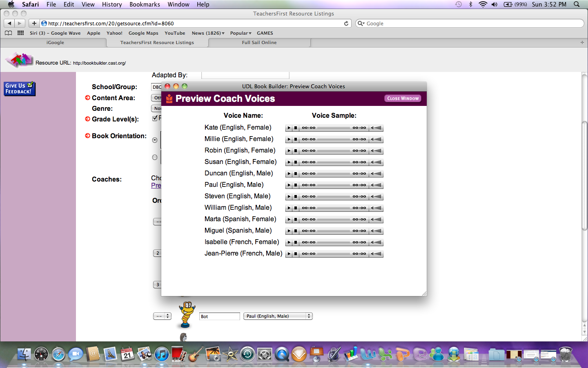Click the Wi-Fi status icon
The image size is (588, 368).
pos(483,4)
